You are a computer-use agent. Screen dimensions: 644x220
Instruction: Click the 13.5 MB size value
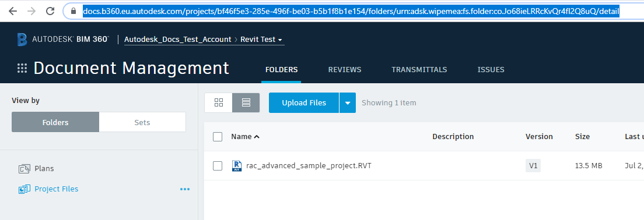(x=589, y=166)
